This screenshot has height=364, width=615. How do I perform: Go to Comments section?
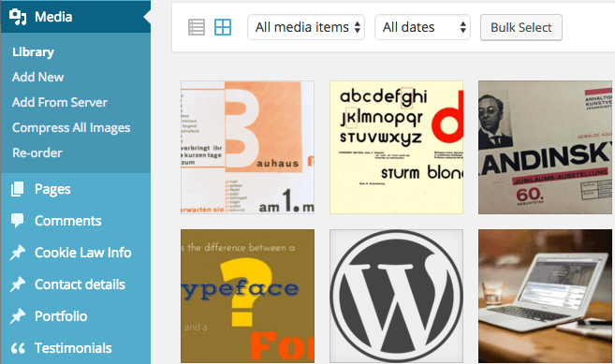pyautogui.click(x=67, y=221)
